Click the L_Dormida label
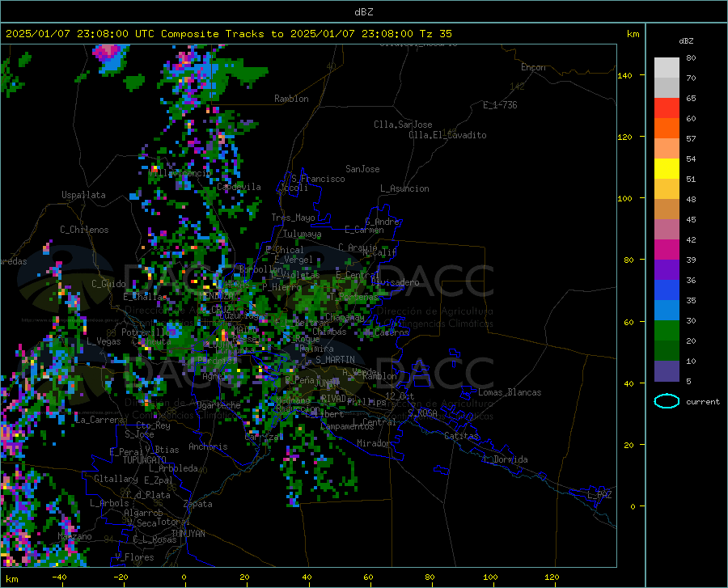Viewport: 728px width, 588px height. [x=505, y=459]
